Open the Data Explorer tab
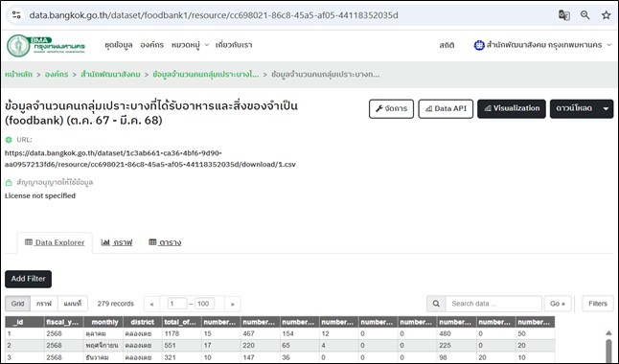 [55, 242]
